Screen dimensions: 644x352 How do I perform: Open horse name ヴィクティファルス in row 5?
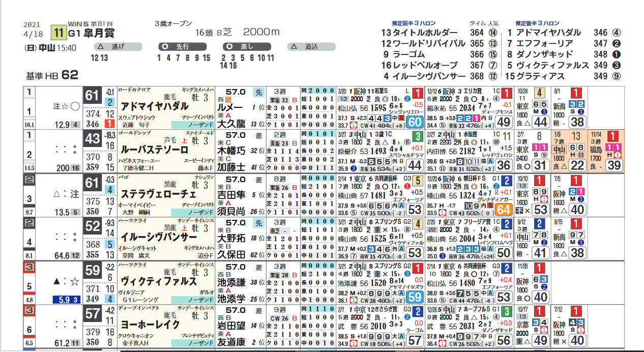158,281
